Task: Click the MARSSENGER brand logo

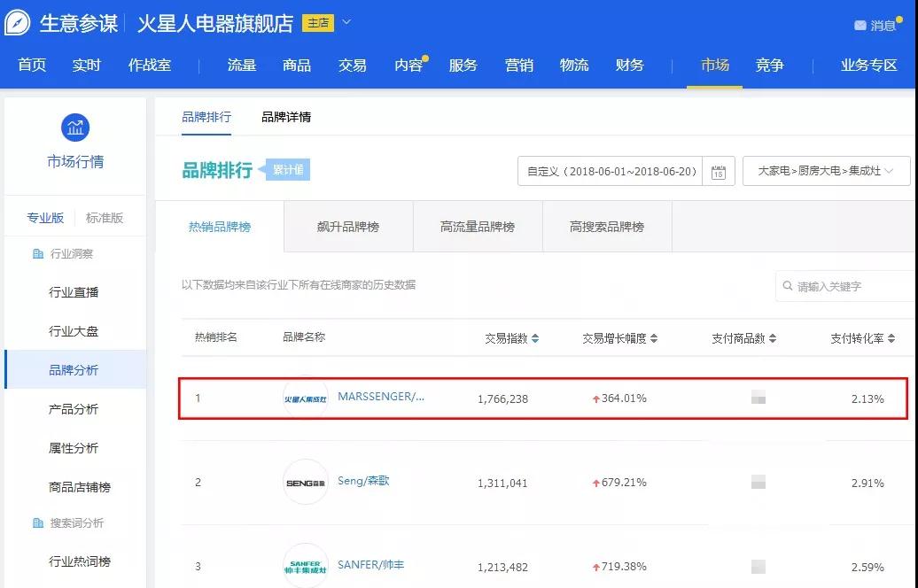Action: point(306,398)
